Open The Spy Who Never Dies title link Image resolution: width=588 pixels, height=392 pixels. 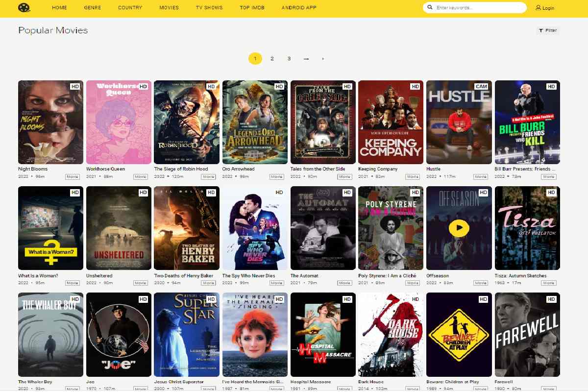pyautogui.click(x=249, y=276)
